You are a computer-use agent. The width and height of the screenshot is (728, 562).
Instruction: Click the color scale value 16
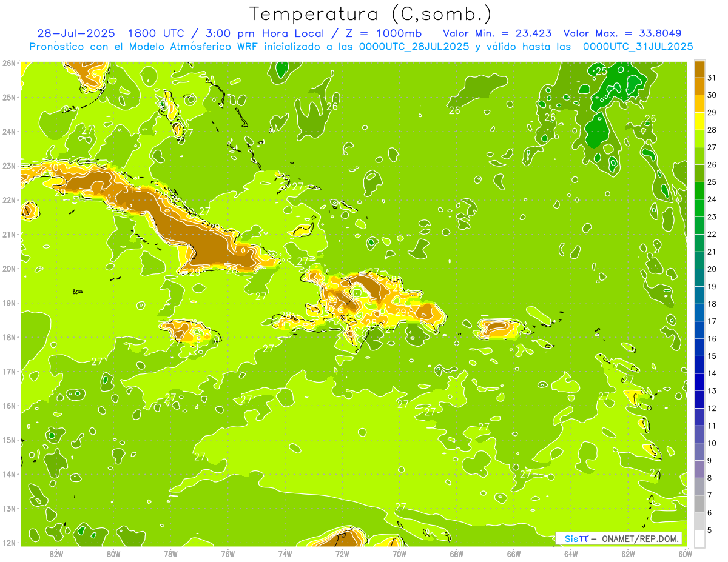click(x=712, y=339)
